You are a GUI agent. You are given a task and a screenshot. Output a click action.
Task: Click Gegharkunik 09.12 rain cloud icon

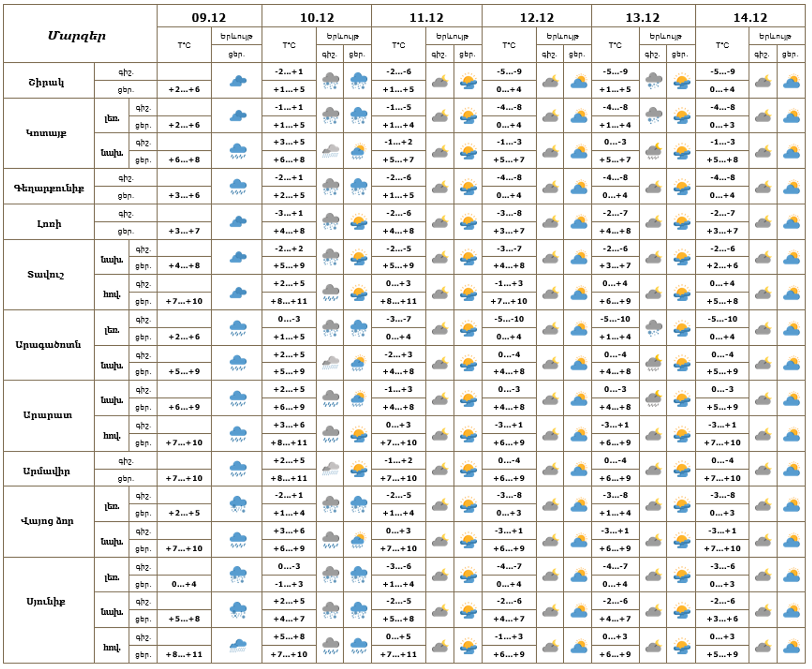click(238, 187)
